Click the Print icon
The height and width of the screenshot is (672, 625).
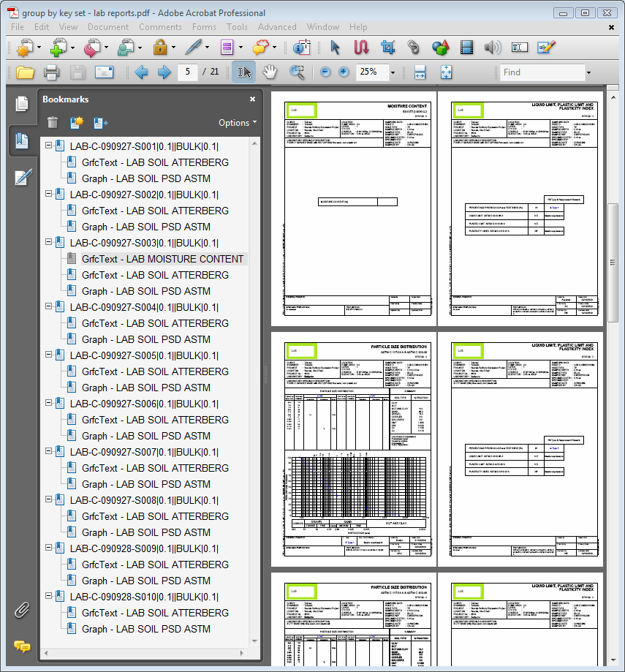(x=51, y=72)
